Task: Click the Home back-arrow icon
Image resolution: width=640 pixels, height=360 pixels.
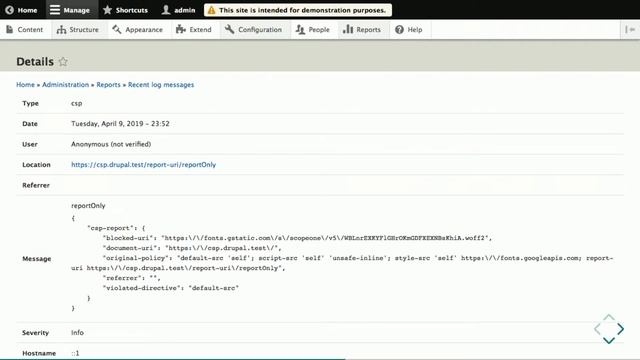Action: (9, 10)
